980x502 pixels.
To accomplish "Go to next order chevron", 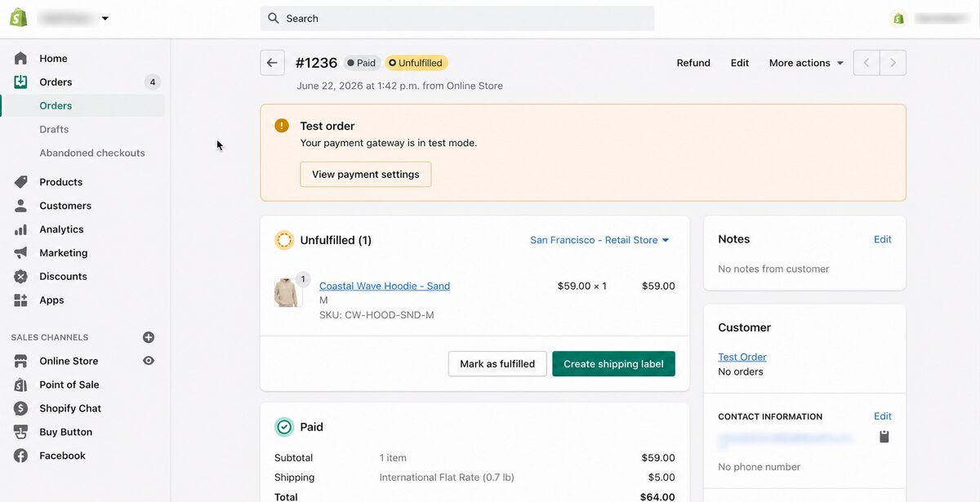I will (893, 63).
